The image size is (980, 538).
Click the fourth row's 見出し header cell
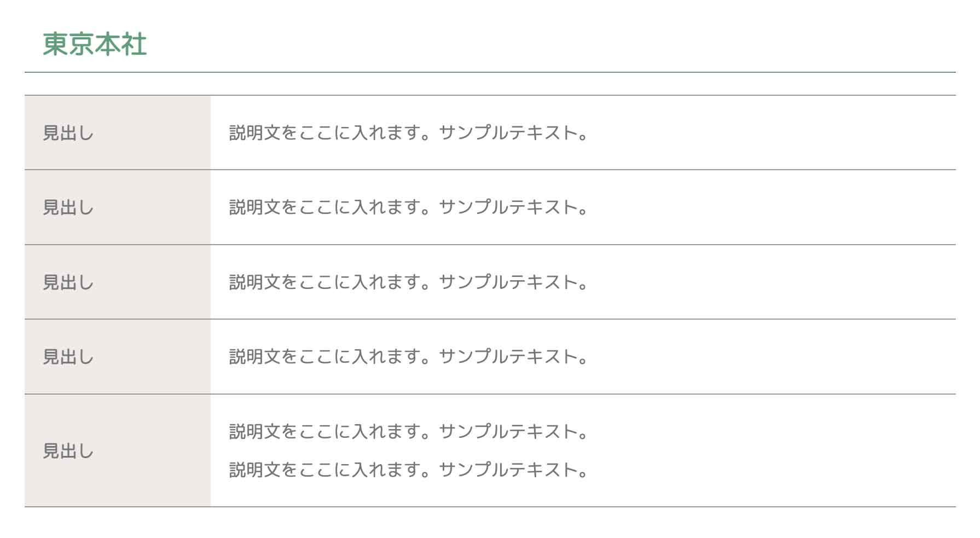[68, 357]
